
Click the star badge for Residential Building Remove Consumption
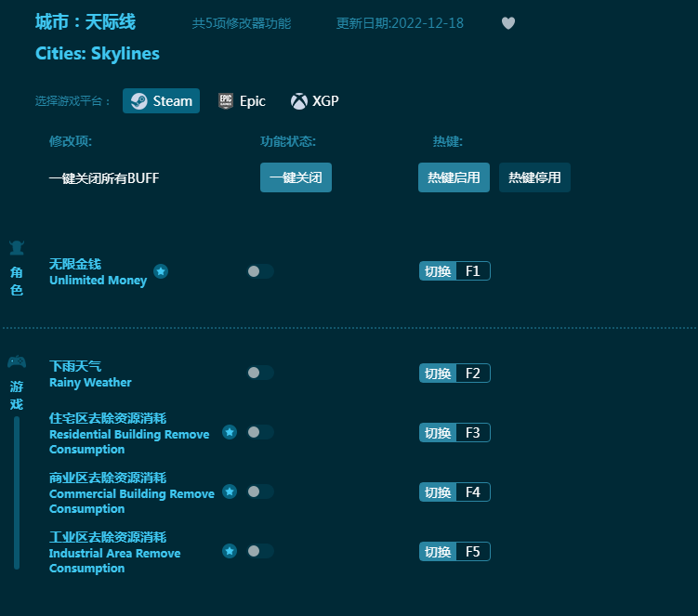coord(230,432)
